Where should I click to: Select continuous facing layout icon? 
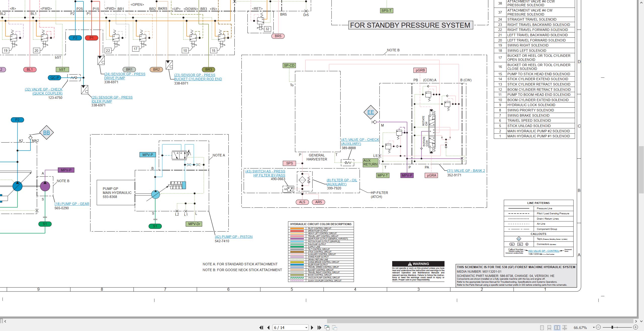tap(565, 328)
